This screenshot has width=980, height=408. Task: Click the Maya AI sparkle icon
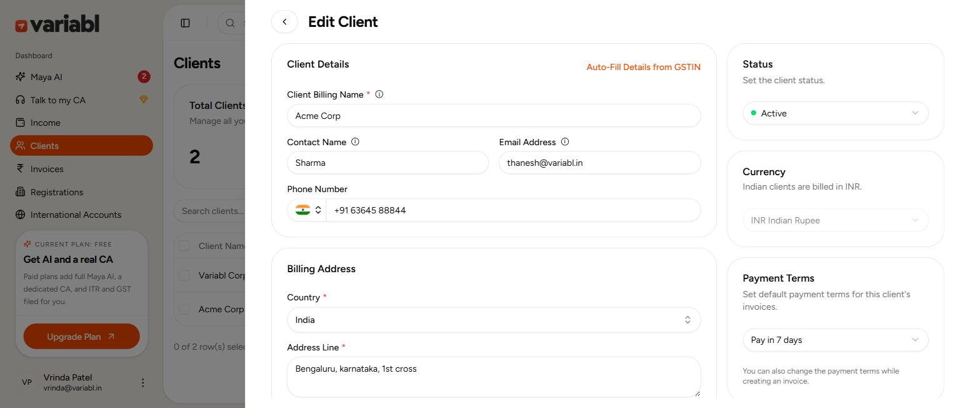point(21,77)
